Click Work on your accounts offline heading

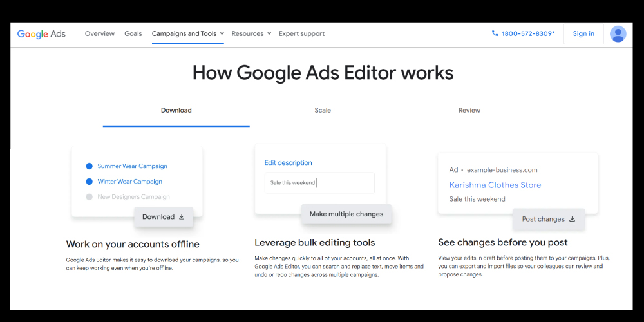(x=133, y=244)
